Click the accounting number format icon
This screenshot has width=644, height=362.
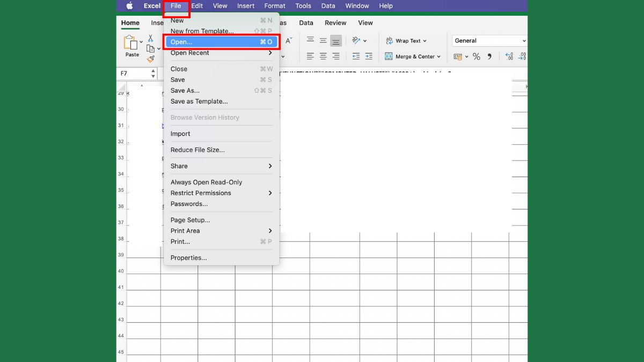click(x=458, y=56)
